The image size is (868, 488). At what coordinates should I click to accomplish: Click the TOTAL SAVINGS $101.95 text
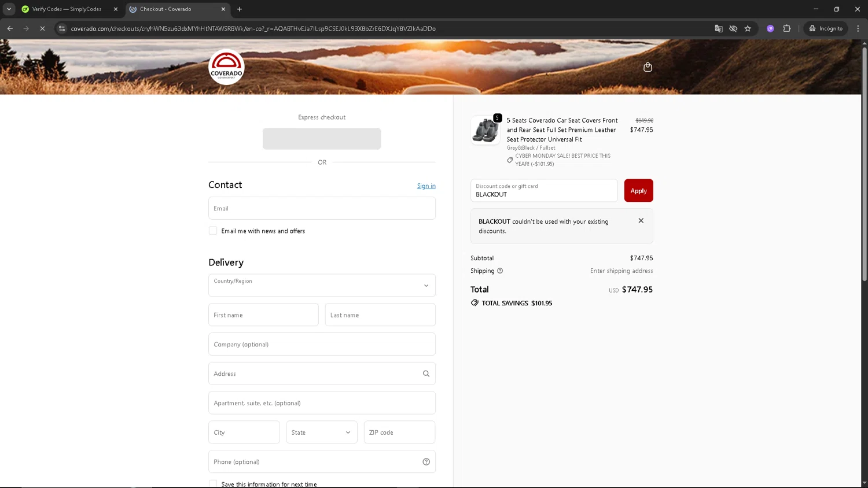pyautogui.click(x=517, y=303)
